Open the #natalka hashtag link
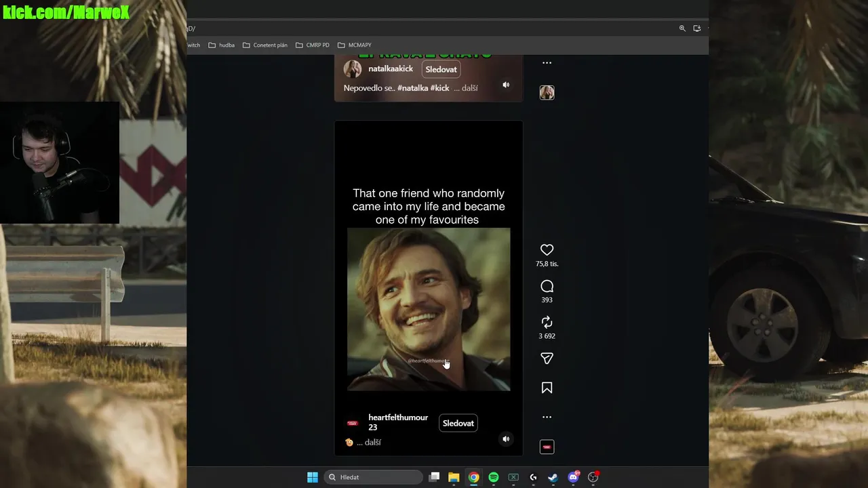The image size is (868, 488). (x=412, y=88)
